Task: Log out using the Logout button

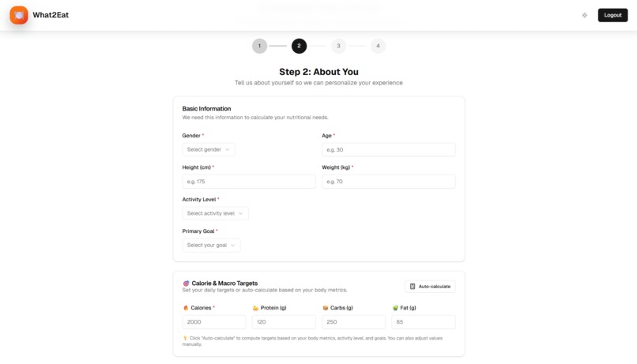Action: click(x=612, y=15)
